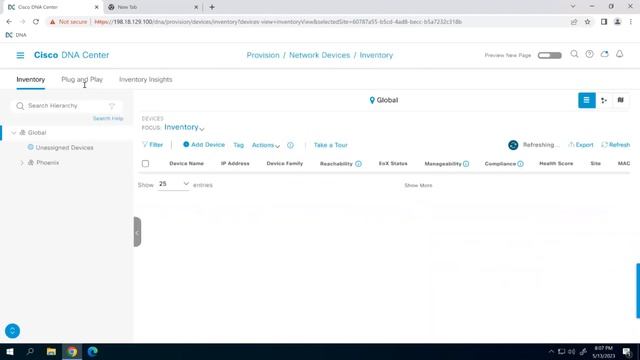Click the Manageability info icon

tap(466, 164)
